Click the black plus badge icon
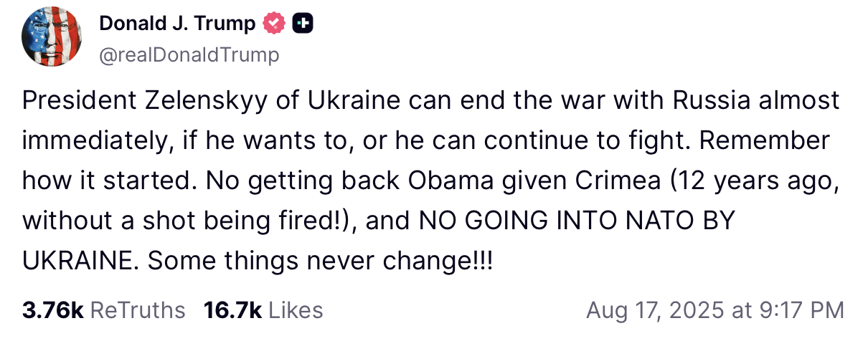 click(303, 24)
